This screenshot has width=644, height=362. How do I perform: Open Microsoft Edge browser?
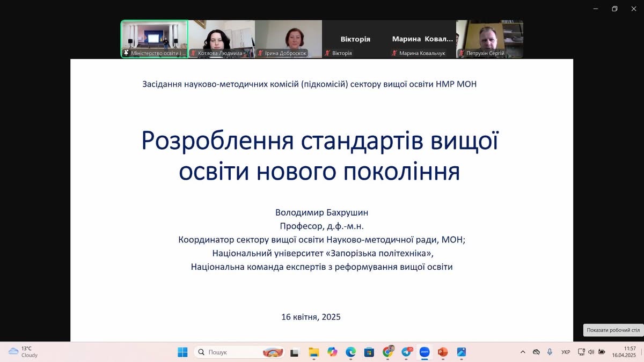(x=350, y=352)
